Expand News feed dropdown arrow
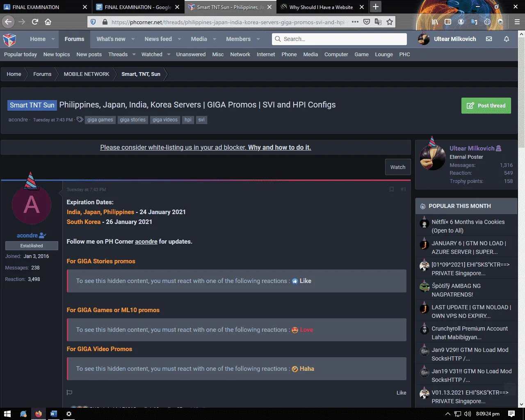 coord(179,39)
